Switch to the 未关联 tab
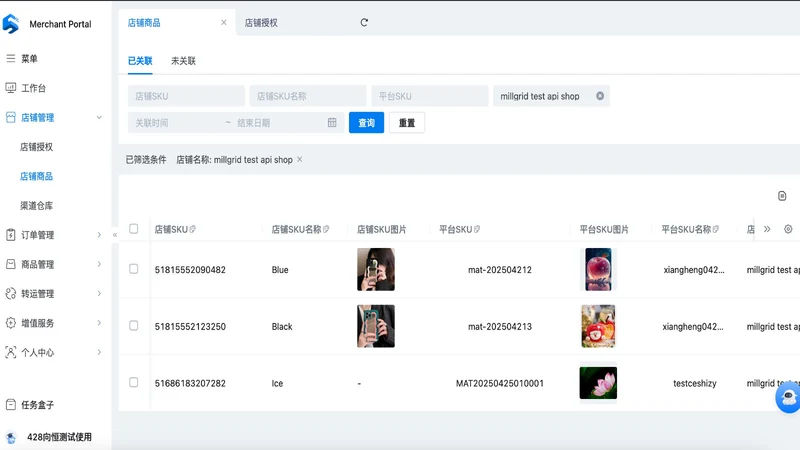The image size is (800, 450). [x=183, y=61]
